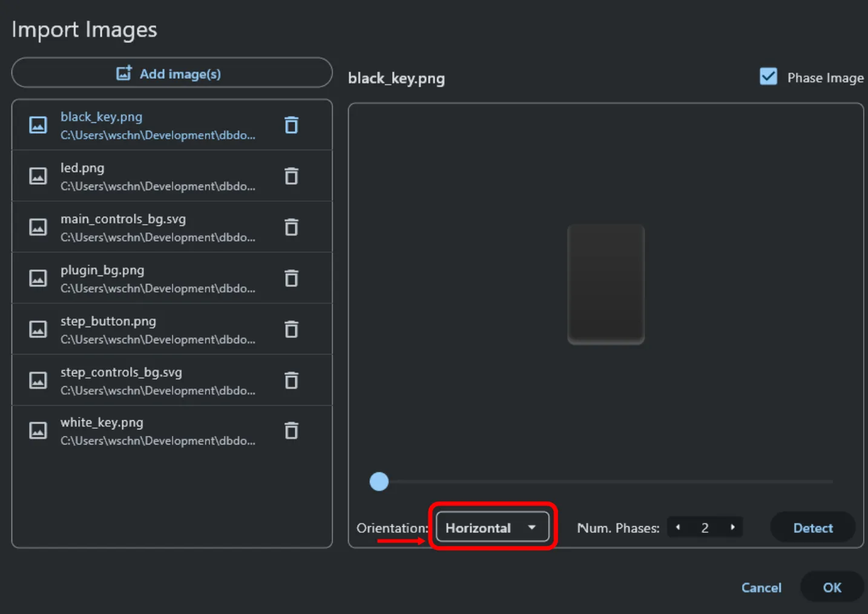Click the Num. Phases value field

pyautogui.click(x=705, y=527)
